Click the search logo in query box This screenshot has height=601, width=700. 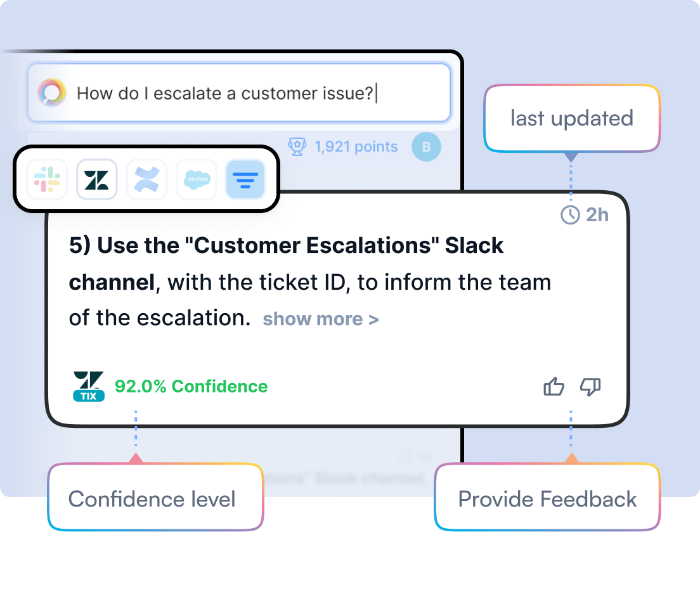click(x=52, y=93)
